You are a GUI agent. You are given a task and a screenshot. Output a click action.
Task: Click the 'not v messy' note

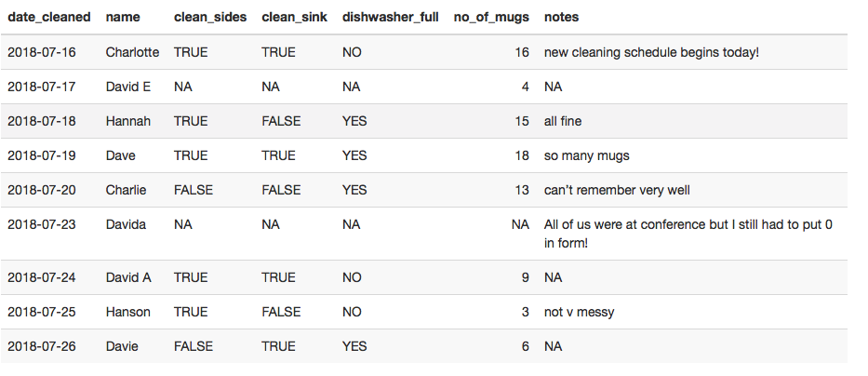click(x=579, y=312)
